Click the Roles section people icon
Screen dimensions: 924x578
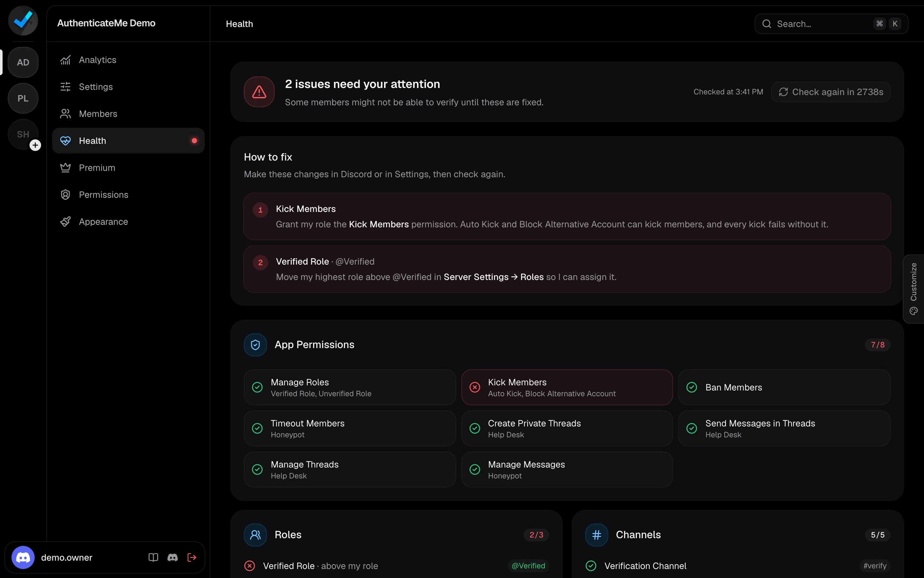[x=255, y=535]
